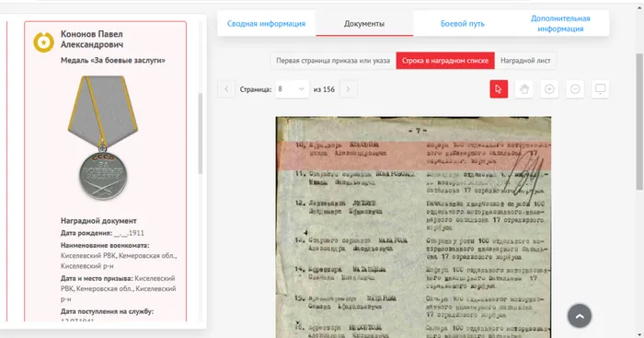Image resolution: width=644 pixels, height=338 pixels.
Task: Open the page number dropdown showing 8
Action: 292,89
